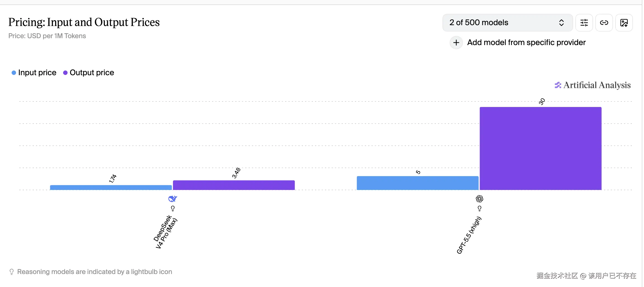This screenshot has width=644, height=287.
Task: Click 'Add model from specific provider'
Action: [x=526, y=43]
